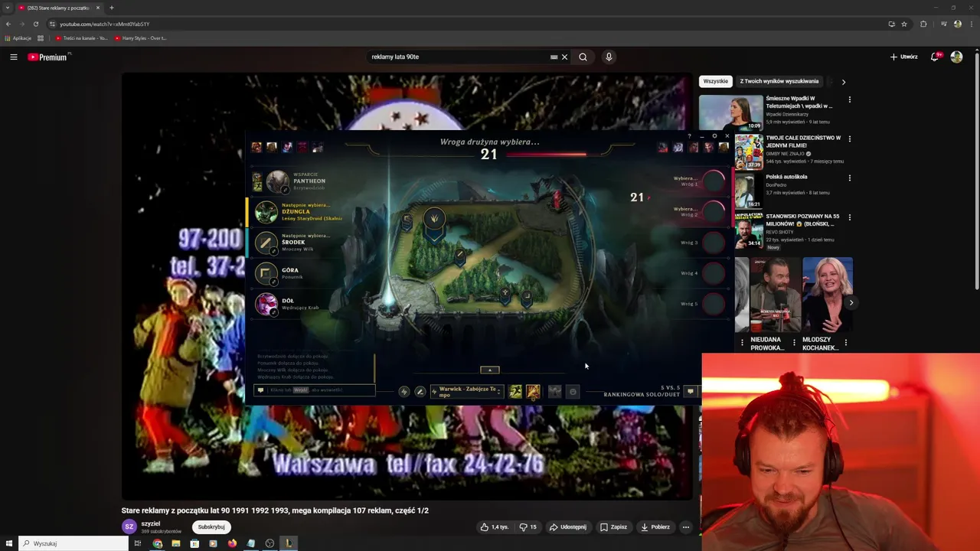Expand the League bottom panel up arrow

490,370
